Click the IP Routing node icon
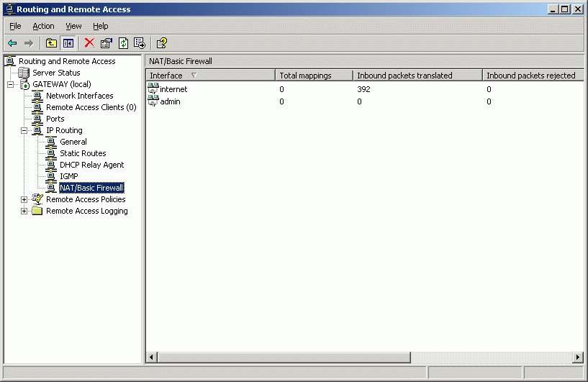 [37, 130]
